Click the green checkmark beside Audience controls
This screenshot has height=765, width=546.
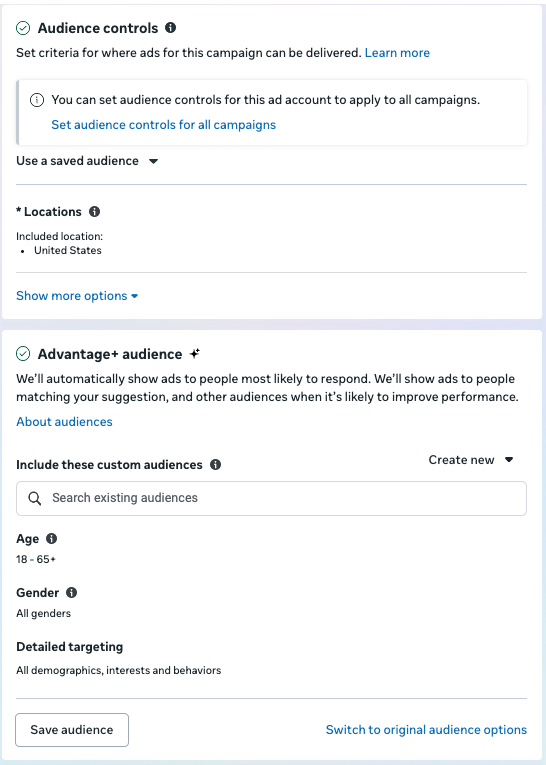coord(23,28)
